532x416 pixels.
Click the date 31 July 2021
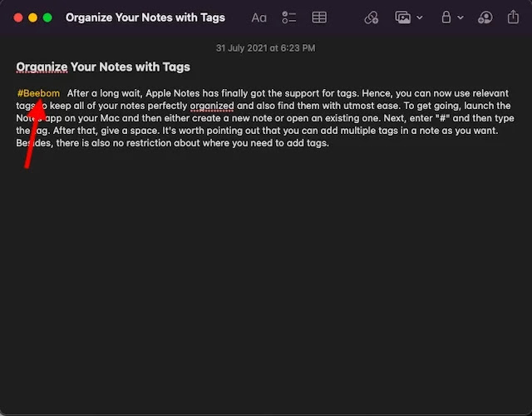click(x=266, y=48)
